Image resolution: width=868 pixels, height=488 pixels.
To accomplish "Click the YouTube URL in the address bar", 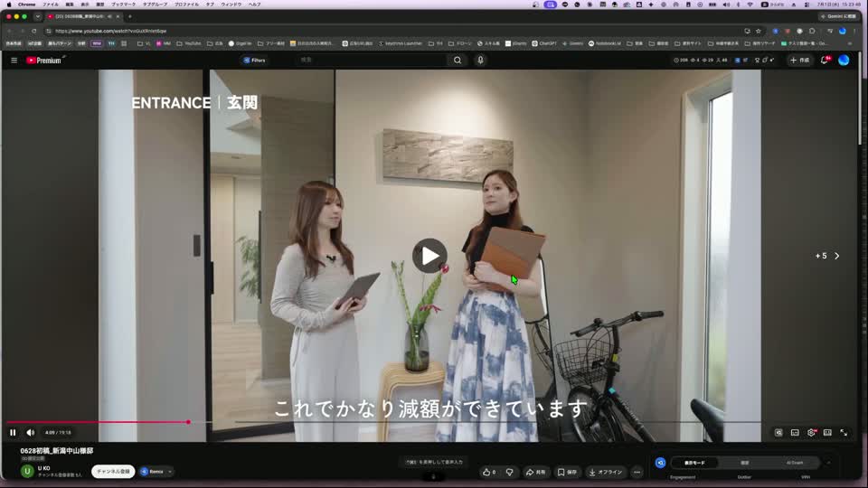I will (x=110, y=31).
